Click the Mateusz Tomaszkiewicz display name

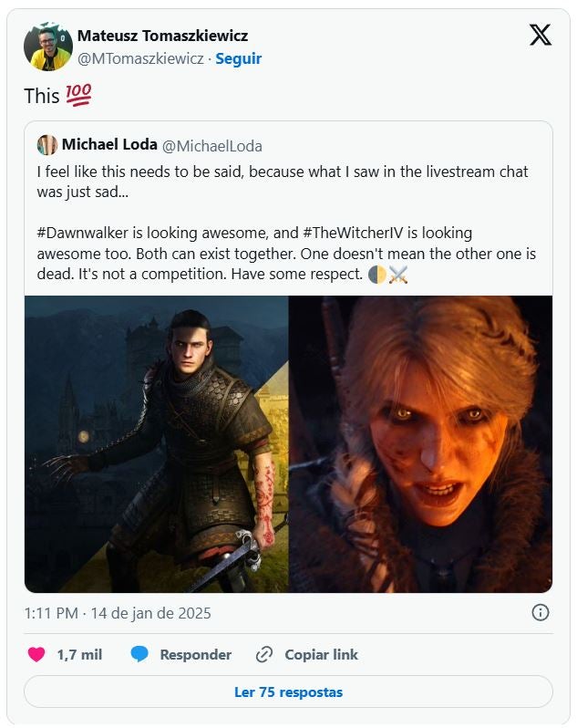162,36
